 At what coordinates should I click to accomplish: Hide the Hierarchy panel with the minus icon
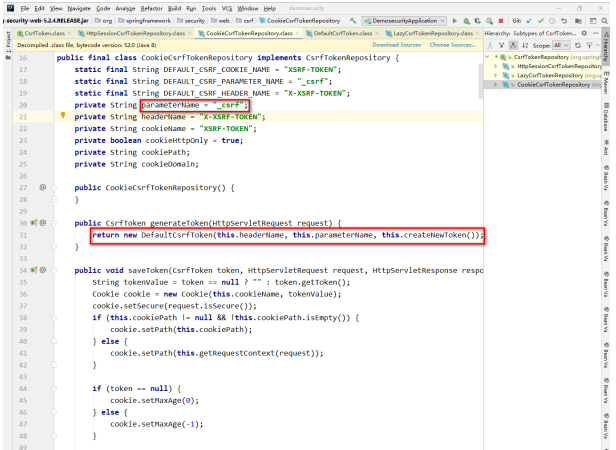(x=595, y=33)
